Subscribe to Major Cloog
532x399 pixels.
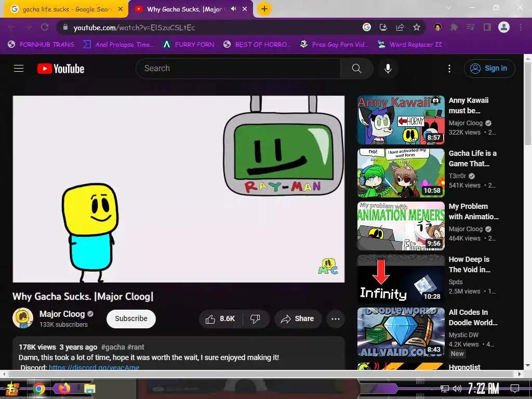pyautogui.click(x=131, y=318)
